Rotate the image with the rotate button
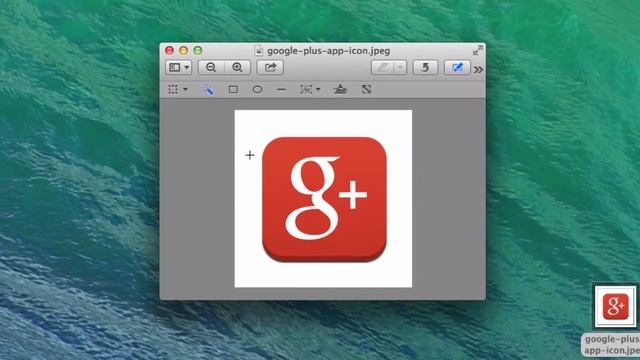Viewport: 640px width, 360px height. pos(425,67)
